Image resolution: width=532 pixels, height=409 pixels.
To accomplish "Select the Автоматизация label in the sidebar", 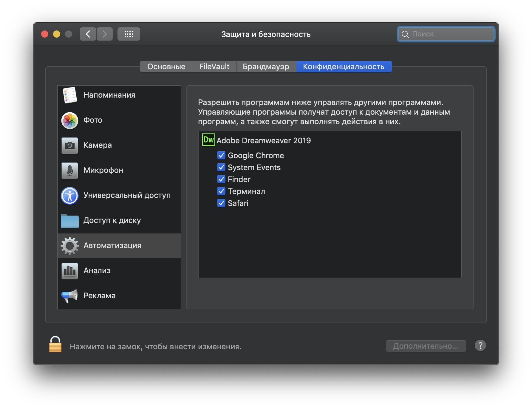I will point(112,245).
